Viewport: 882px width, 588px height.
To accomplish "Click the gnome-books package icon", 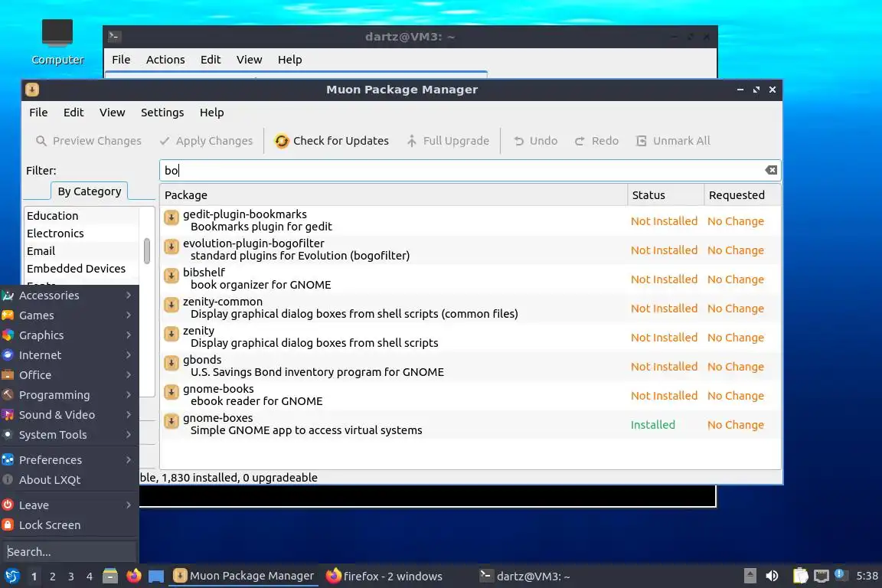I will [x=171, y=392].
